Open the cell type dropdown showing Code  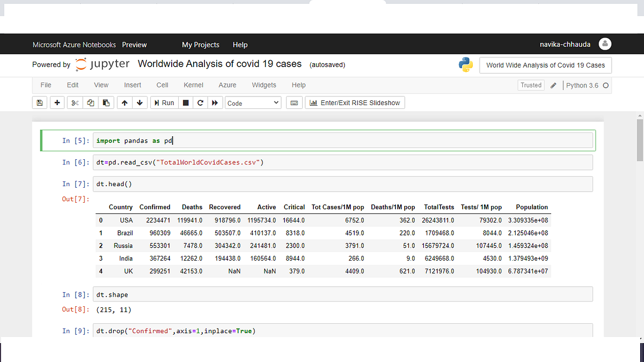coord(253,102)
